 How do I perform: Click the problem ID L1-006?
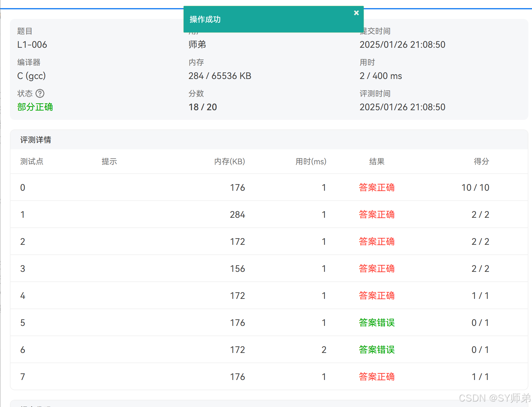click(x=32, y=45)
